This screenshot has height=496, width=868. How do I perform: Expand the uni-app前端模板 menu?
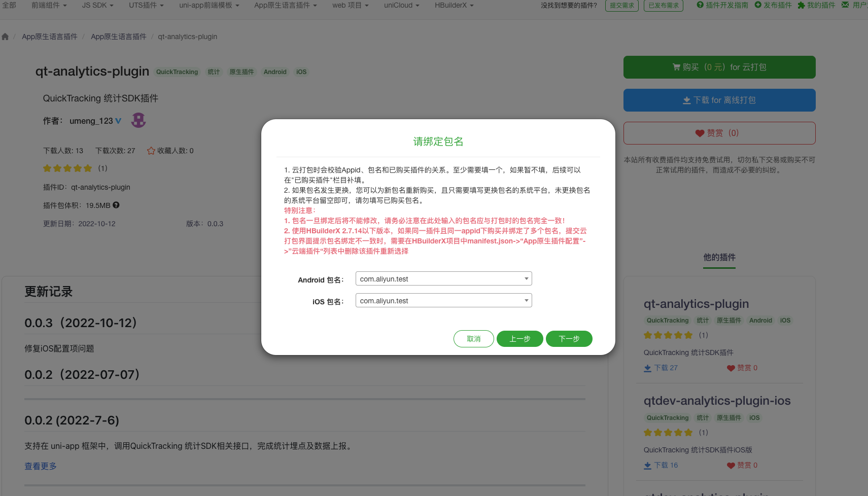click(209, 5)
